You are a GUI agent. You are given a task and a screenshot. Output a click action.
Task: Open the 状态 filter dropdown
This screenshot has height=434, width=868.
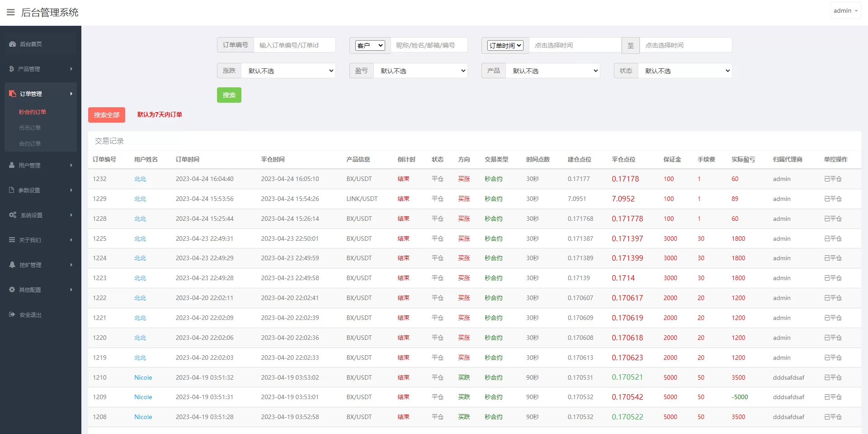pos(685,71)
